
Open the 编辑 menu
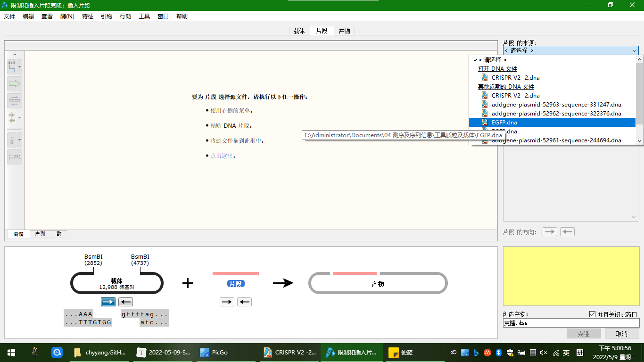pos(28,16)
